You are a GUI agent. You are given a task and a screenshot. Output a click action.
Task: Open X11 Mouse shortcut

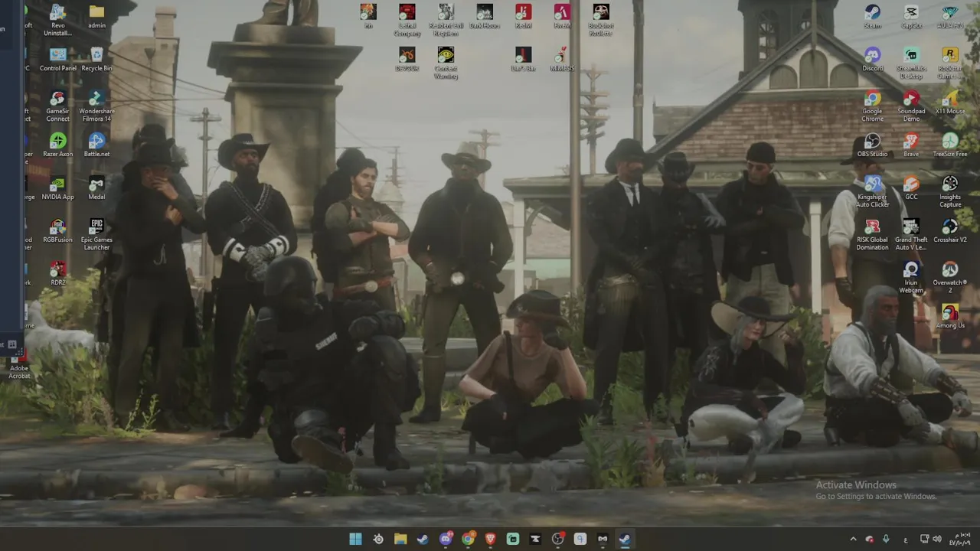pyautogui.click(x=950, y=103)
